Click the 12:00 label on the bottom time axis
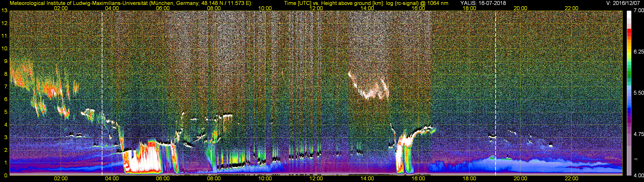Screen dimensions: 644x182 pos(316,179)
